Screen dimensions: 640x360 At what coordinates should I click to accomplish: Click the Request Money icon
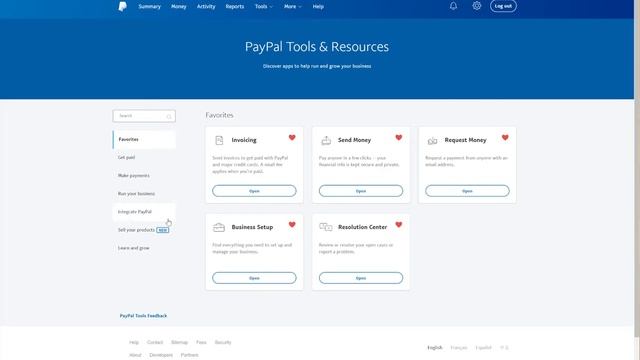pyautogui.click(x=432, y=141)
